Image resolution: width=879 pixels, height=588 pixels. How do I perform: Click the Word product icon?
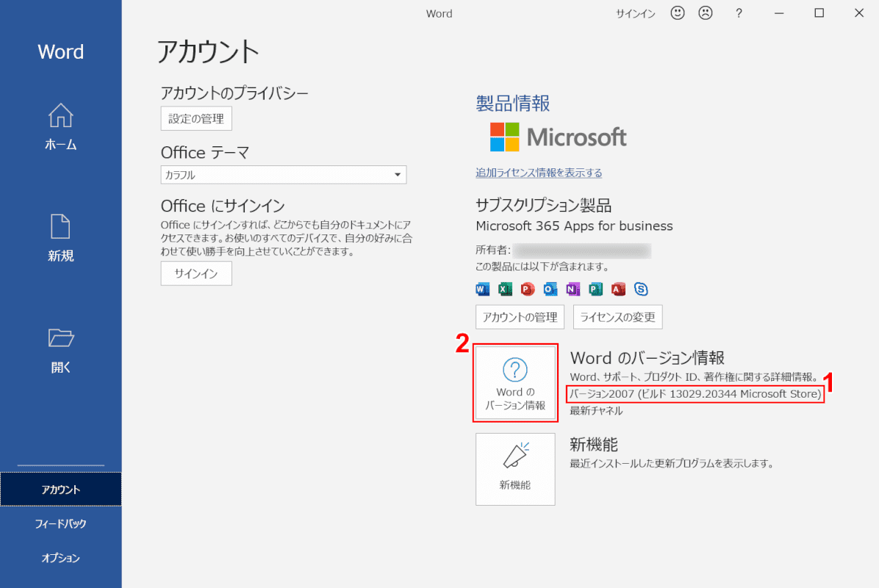[x=482, y=289]
